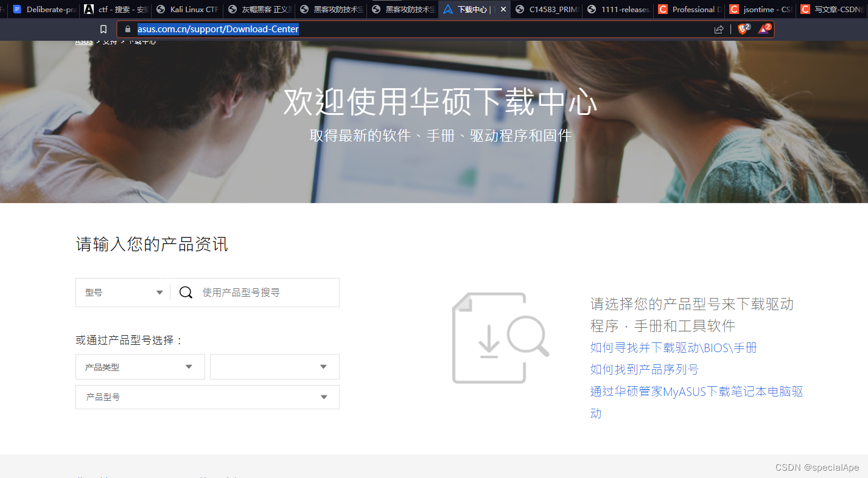Click the text 请选择您的产品型号来下载驱动程序
The image size is (868, 478).
coord(692,315)
